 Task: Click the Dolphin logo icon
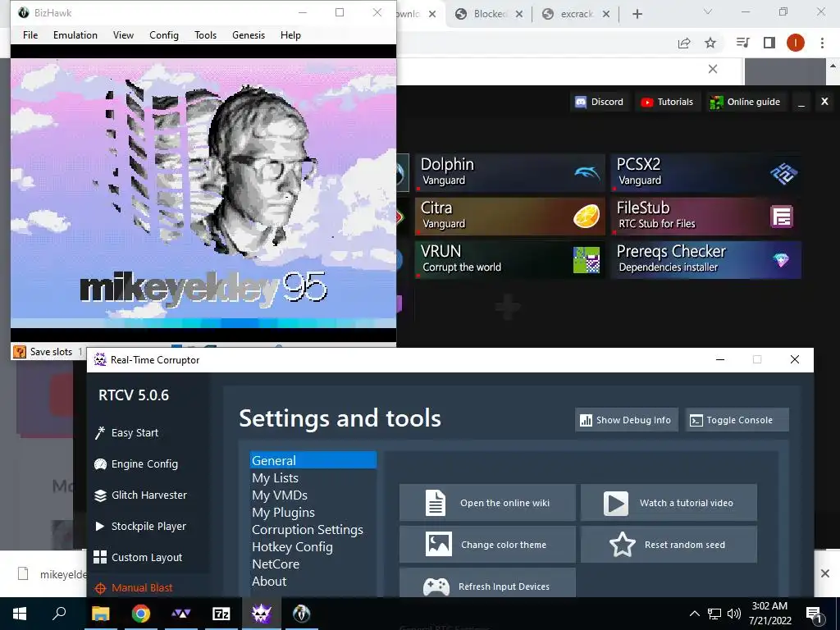(x=587, y=172)
